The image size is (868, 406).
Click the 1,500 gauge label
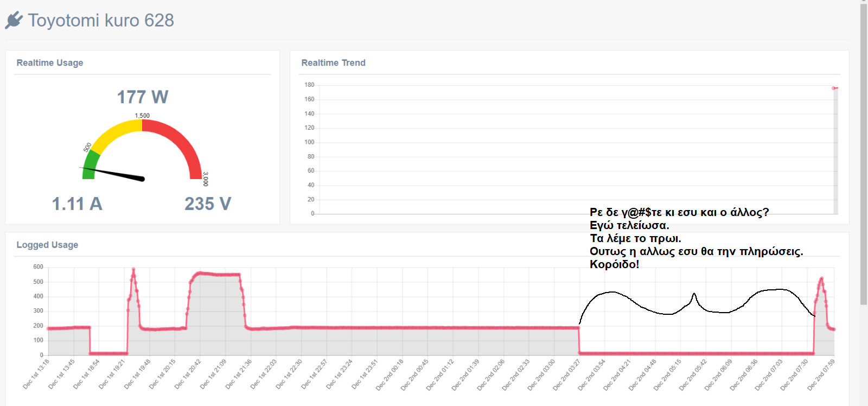(142, 116)
